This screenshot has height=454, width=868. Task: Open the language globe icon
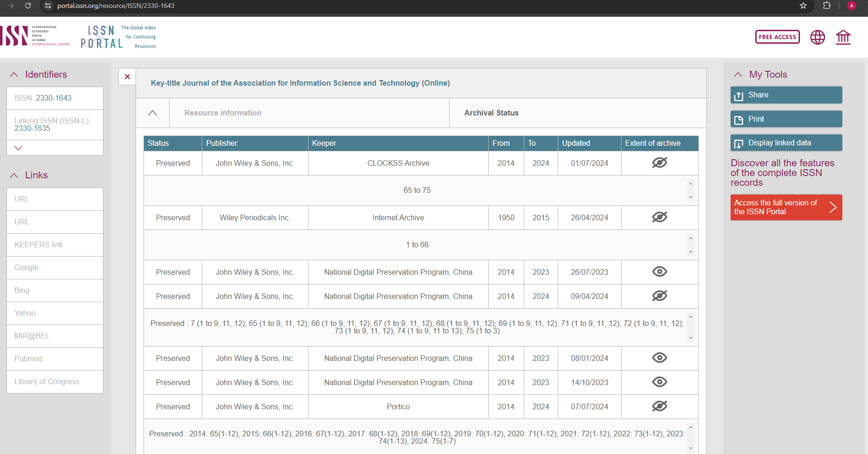tap(818, 37)
